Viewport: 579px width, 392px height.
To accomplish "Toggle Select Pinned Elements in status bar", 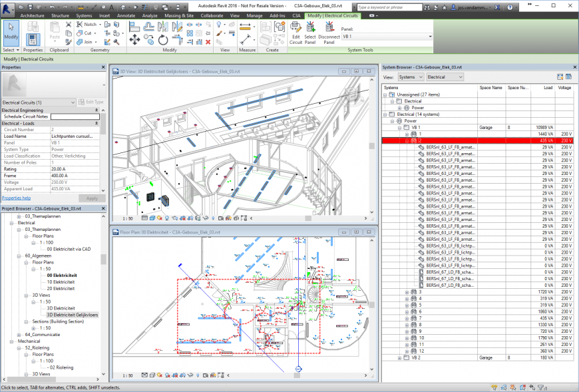I will click(x=513, y=387).
